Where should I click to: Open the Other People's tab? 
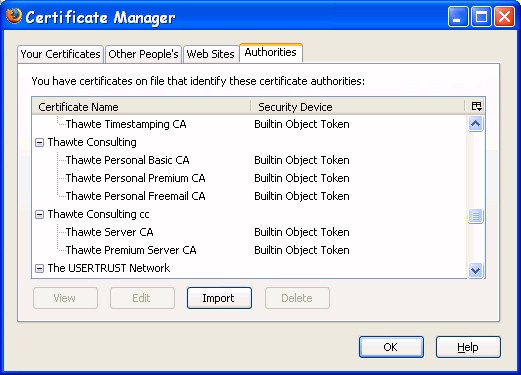click(143, 54)
